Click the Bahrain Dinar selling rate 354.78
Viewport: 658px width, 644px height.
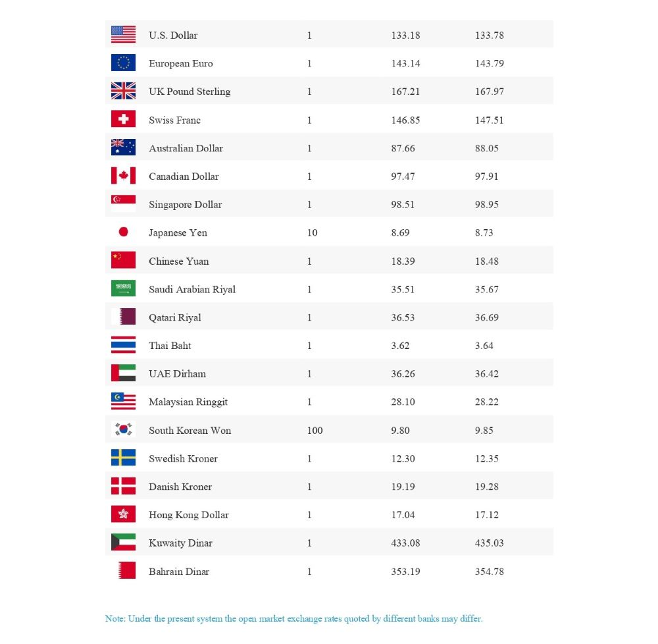[489, 572]
